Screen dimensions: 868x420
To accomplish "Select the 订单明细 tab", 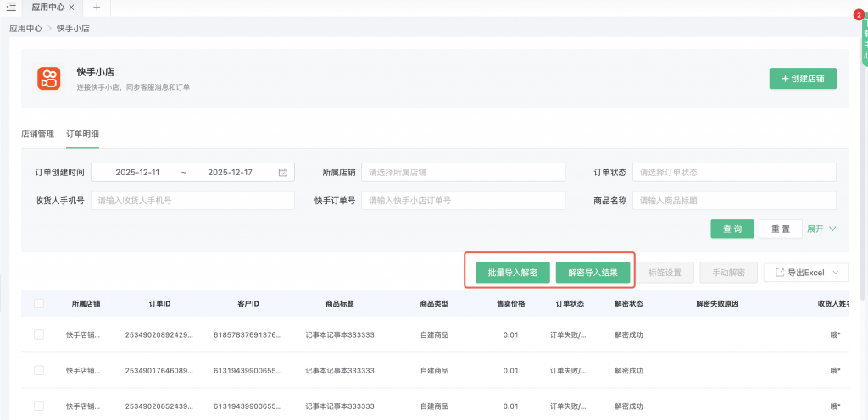I will coord(82,134).
